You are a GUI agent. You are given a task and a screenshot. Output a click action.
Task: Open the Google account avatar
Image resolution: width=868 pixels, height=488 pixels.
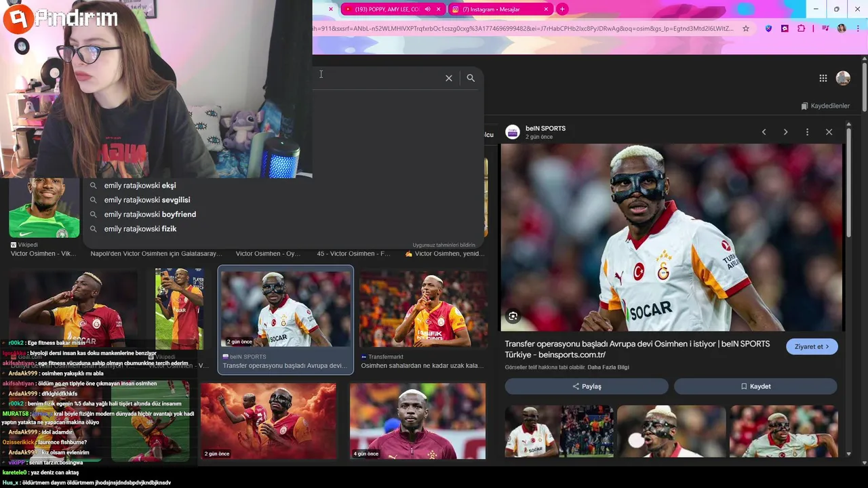pos(843,78)
